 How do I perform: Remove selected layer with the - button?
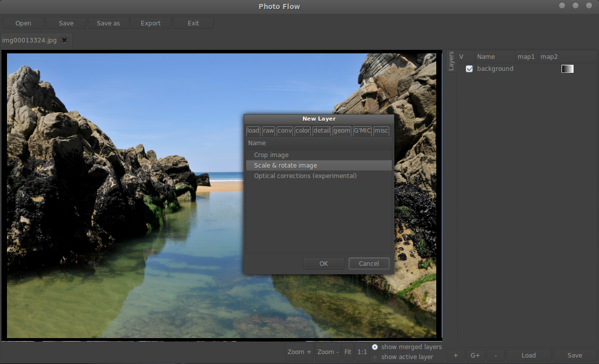pos(495,355)
